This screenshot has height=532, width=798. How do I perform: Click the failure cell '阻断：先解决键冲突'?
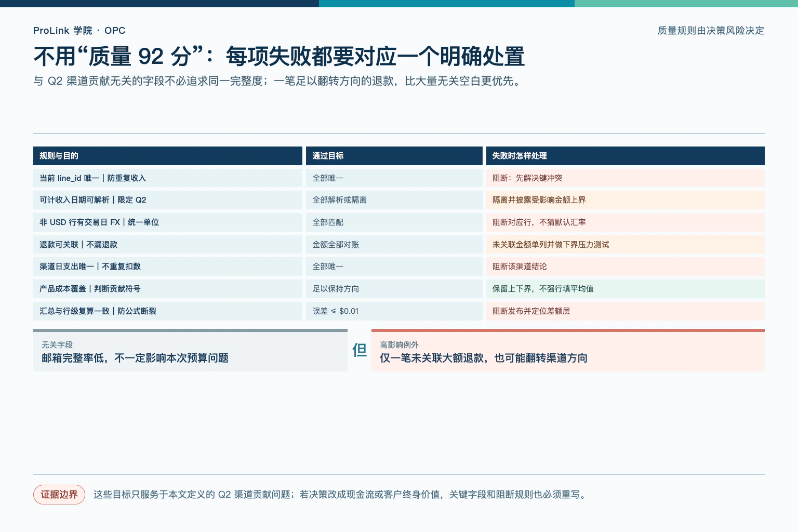[626, 178]
